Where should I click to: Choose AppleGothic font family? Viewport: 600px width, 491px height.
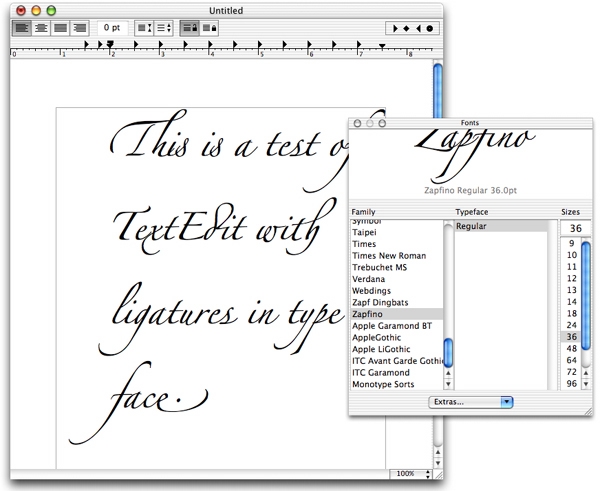pyautogui.click(x=397, y=338)
